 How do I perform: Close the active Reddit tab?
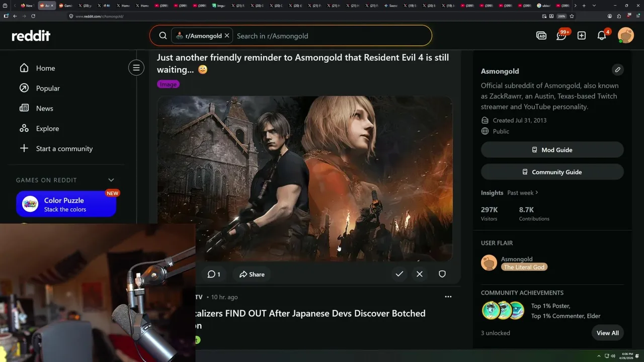(x=52, y=6)
